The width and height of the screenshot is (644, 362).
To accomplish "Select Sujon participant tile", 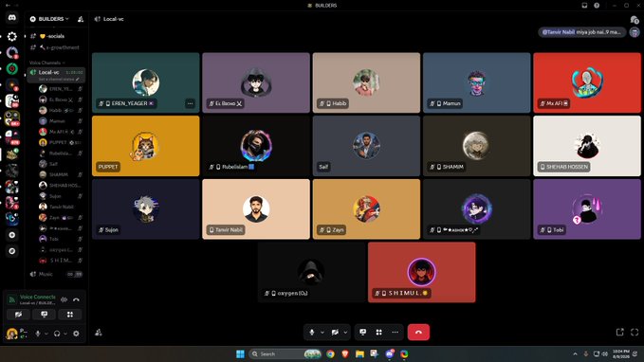I will [146, 208].
